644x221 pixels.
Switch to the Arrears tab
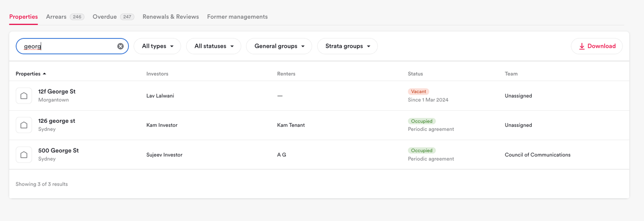(56, 17)
